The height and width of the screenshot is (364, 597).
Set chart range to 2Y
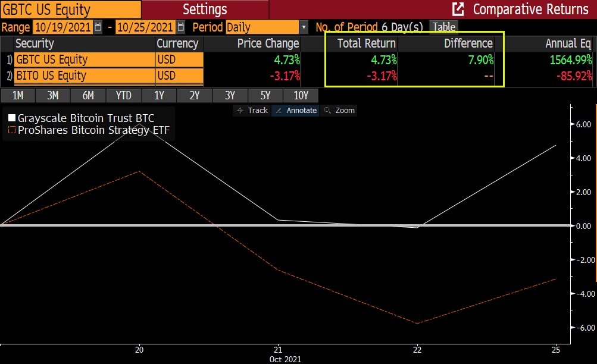click(195, 95)
